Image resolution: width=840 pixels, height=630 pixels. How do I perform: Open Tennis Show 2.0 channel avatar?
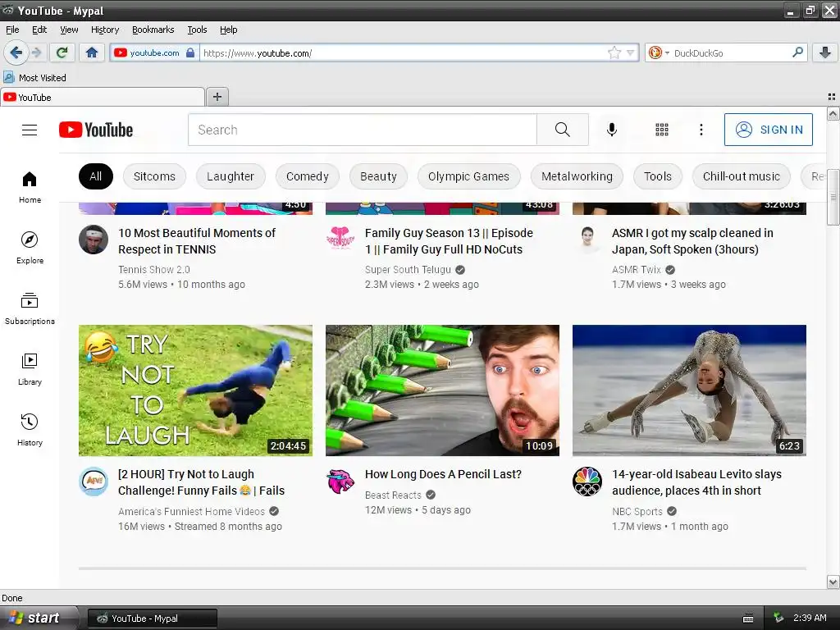coord(94,240)
